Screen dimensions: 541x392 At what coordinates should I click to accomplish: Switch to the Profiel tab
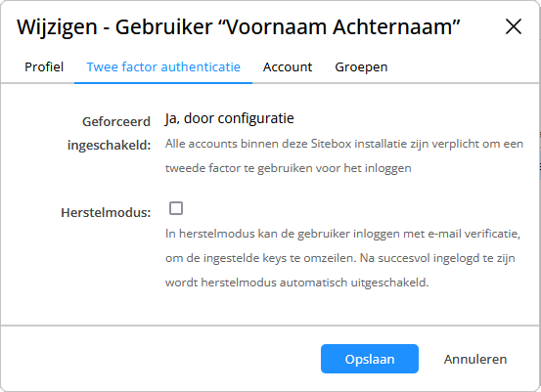(44, 66)
